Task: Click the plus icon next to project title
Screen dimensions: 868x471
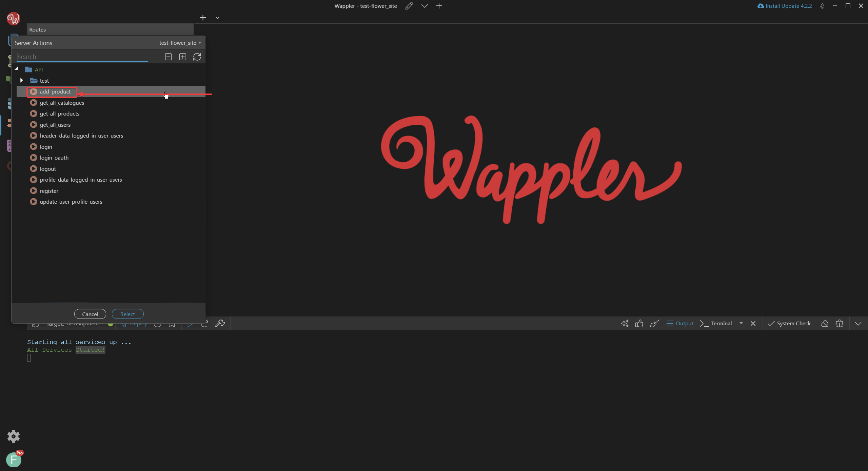Action: point(439,6)
